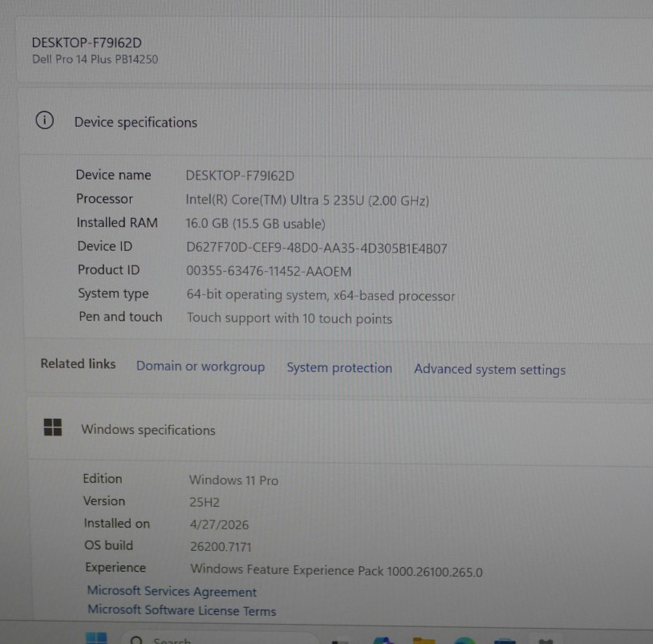This screenshot has height=644, width=653.
Task: Open Advanced system settings link
Action: [x=489, y=370]
